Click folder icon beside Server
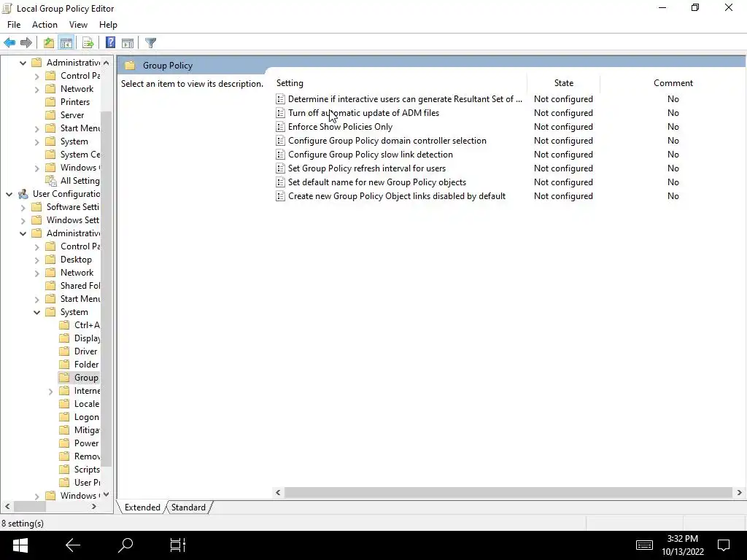The width and height of the screenshot is (747, 560). (50, 115)
